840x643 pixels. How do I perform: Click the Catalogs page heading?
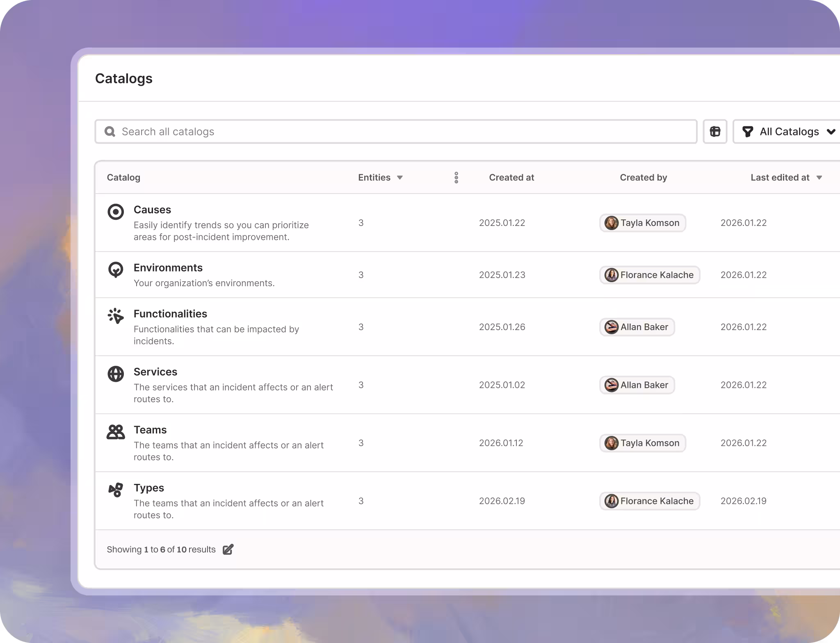pyautogui.click(x=124, y=79)
